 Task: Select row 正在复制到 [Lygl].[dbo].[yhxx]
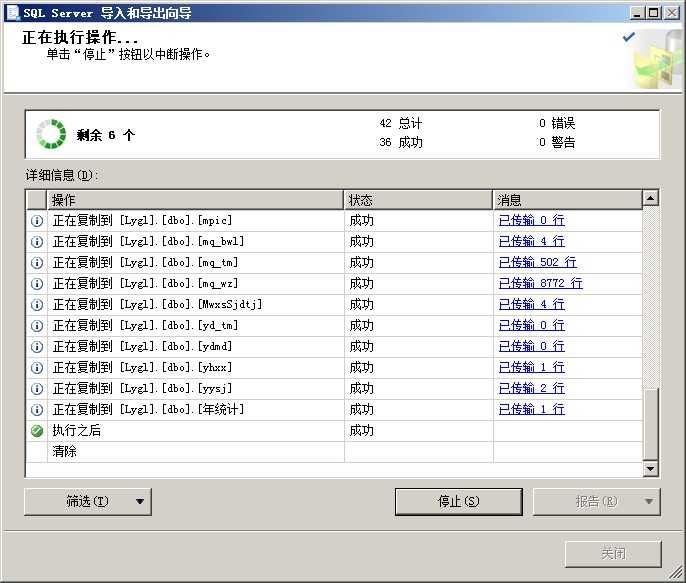(334, 368)
